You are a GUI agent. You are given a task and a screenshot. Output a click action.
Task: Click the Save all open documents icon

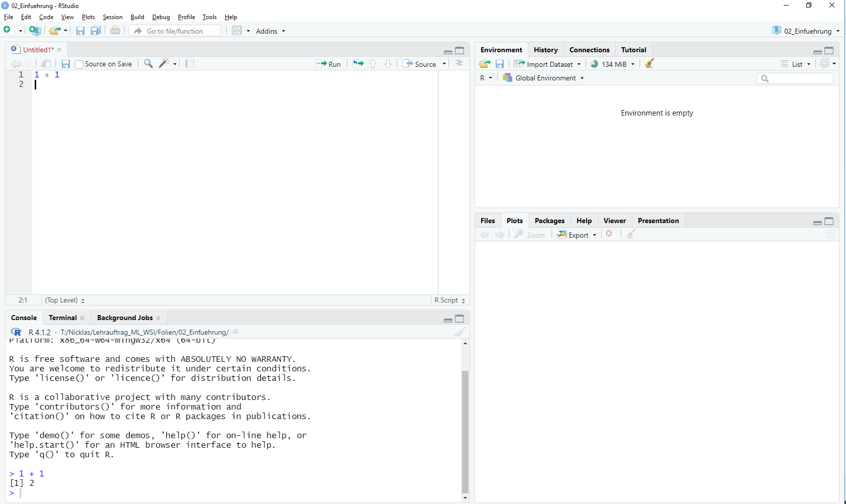(96, 31)
